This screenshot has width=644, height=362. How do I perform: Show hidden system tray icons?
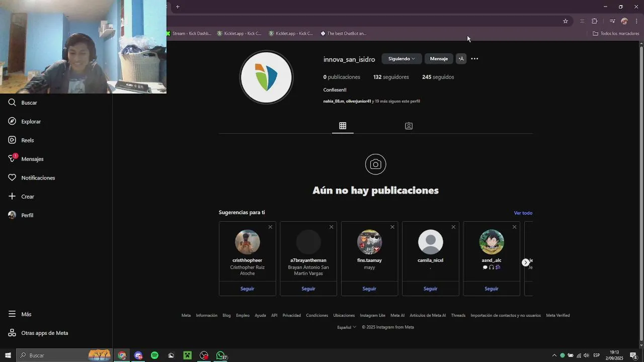click(554, 355)
